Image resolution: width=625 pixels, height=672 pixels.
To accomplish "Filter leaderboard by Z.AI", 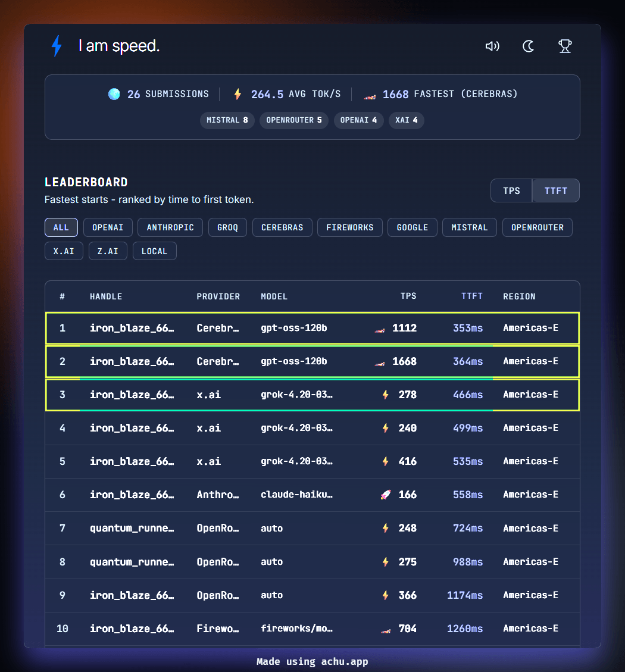I will coord(108,251).
